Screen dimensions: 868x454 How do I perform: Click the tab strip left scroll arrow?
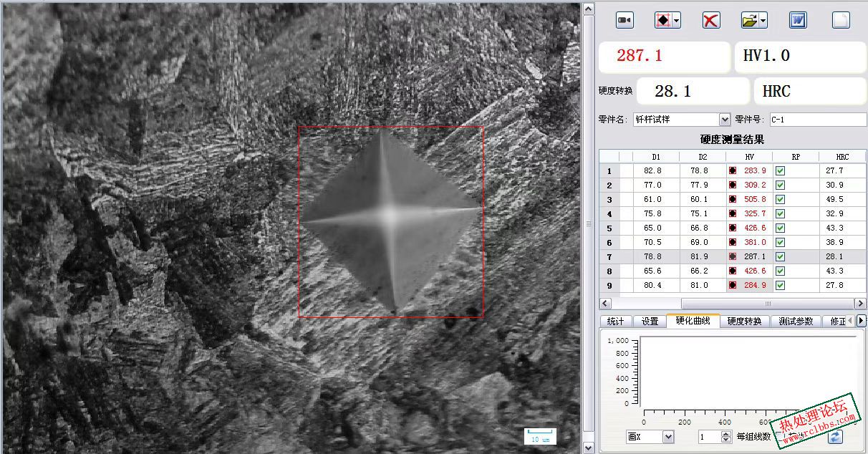[x=850, y=321]
